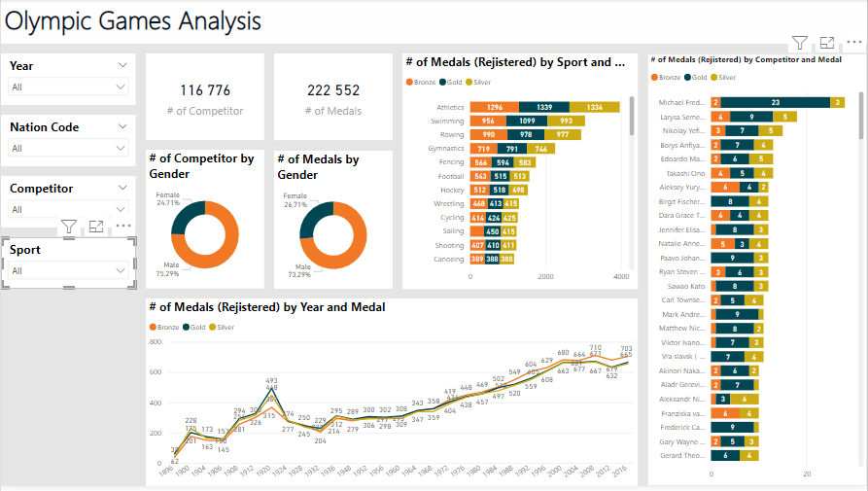Enter focus mode for Competitor medals chart
This screenshot has width=868, height=491.
tap(827, 43)
